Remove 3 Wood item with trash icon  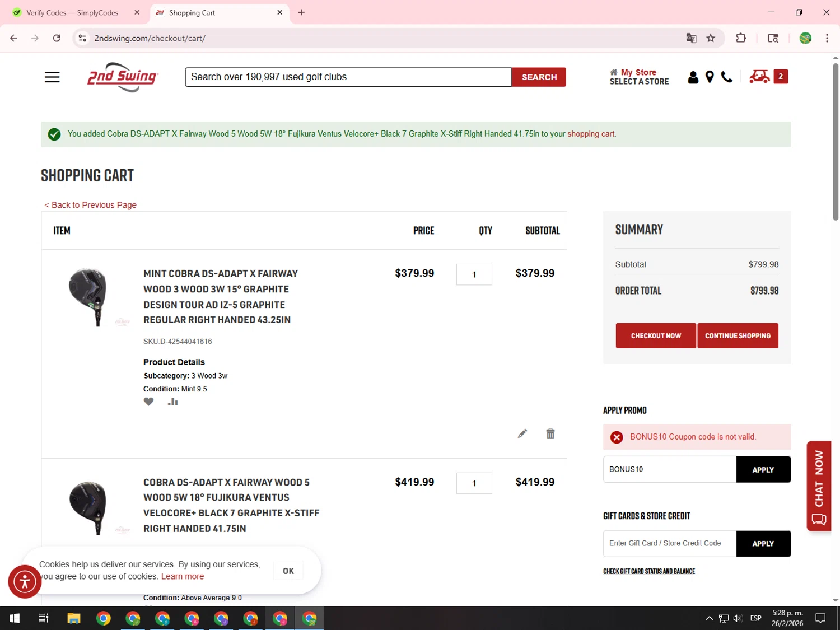pos(550,433)
